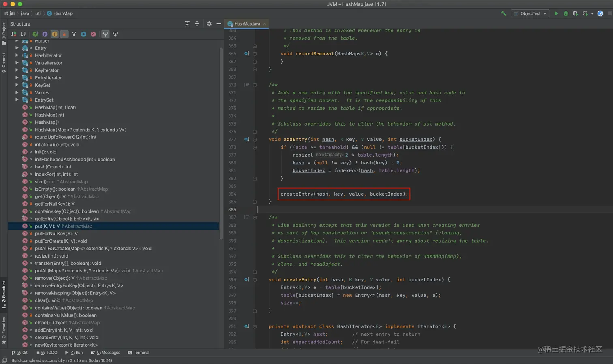Toggle the blue circle filter icon in Structure
This screenshot has height=364, width=613.
point(84,34)
